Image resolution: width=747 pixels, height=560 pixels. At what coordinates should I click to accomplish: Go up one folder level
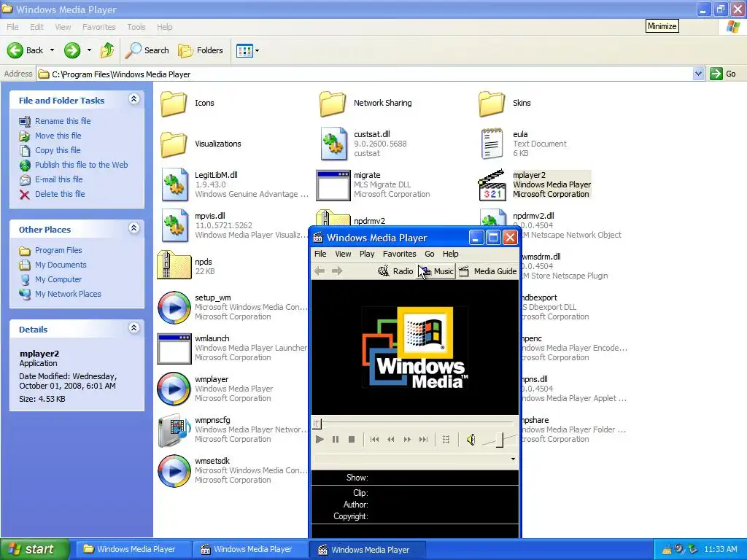tap(107, 50)
